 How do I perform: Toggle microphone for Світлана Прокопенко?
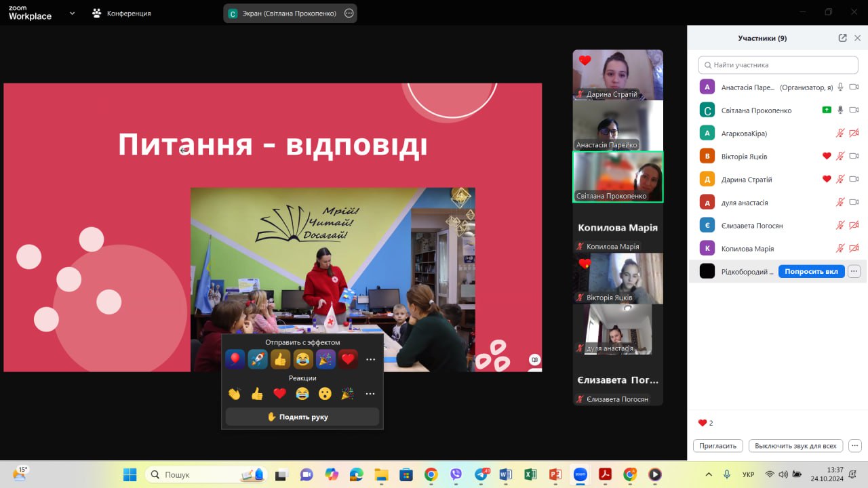point(840,110)
